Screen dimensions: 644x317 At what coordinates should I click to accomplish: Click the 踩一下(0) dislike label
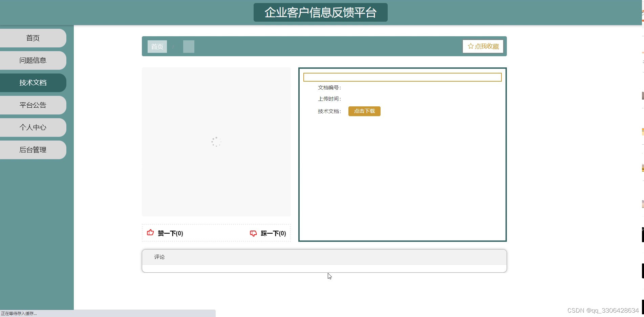point(273,233)
